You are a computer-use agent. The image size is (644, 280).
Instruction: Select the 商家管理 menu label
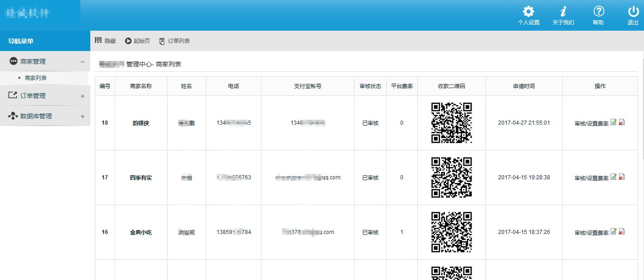(x=33, y=61)
